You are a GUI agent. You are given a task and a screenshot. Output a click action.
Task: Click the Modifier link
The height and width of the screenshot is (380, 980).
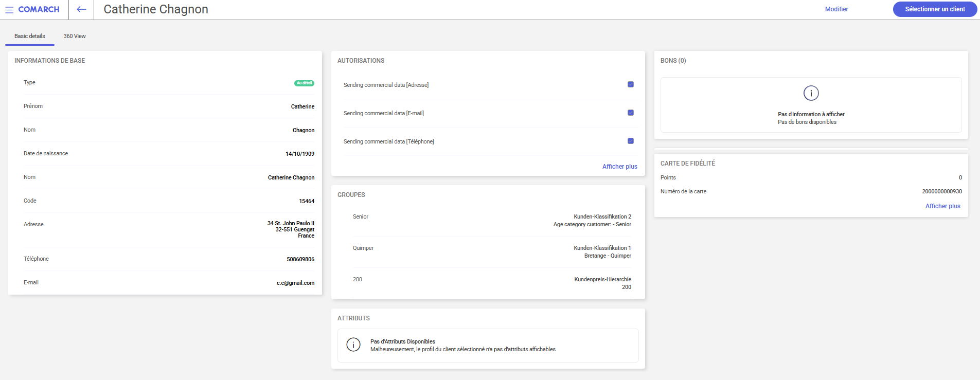click(x=836, y=9)
